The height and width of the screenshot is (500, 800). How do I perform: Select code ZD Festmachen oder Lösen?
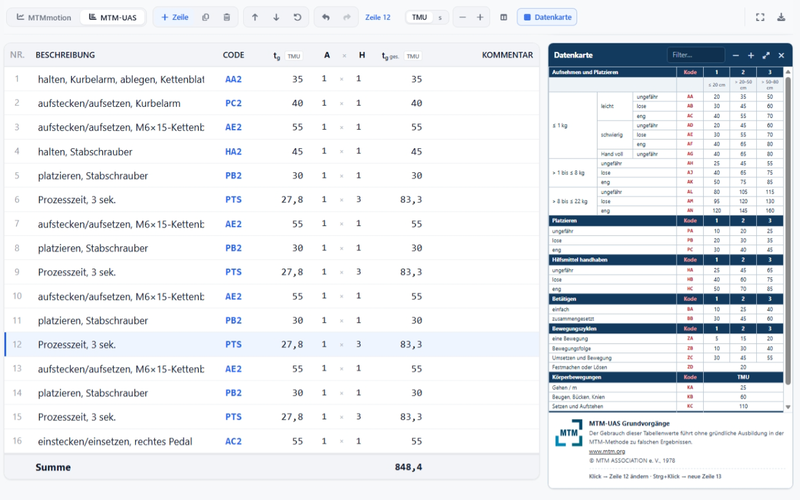coord(690,367)
